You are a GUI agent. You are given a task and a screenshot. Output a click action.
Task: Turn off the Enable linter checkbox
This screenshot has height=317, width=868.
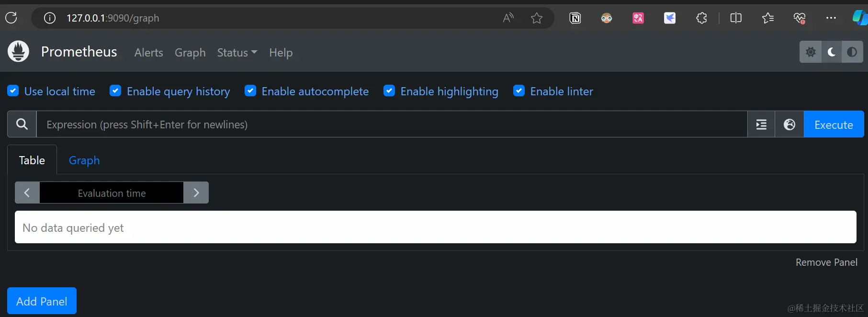pos(519,91)
